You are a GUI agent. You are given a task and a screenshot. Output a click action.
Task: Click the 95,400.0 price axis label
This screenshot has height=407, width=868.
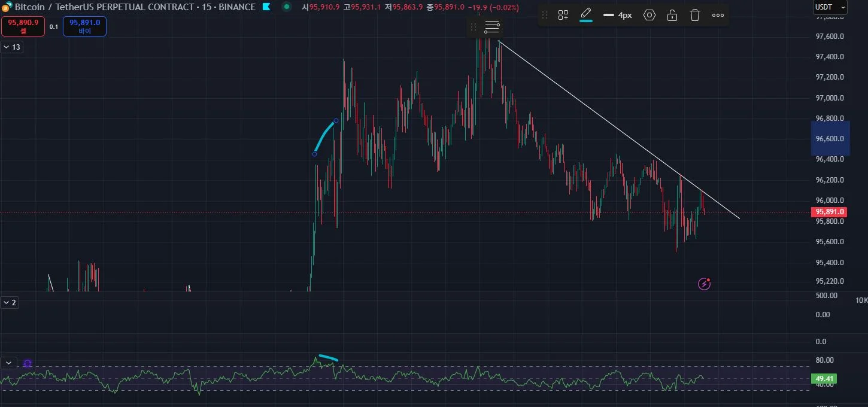click(829, 263)
